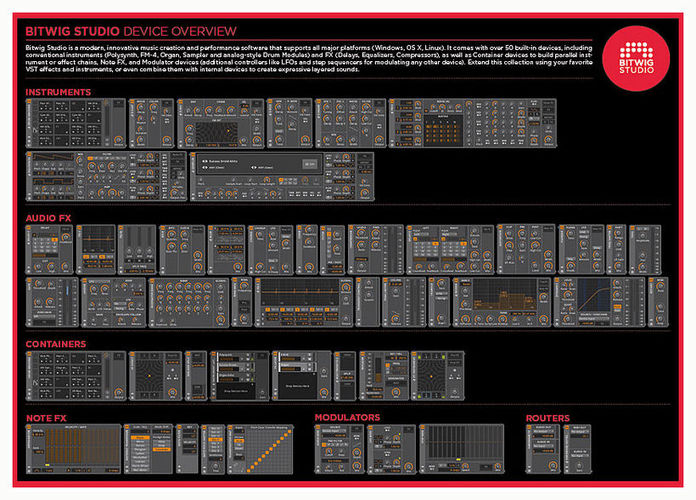The width and height of the screenshot is (696, 500).
Task: Open top selector in second Routers device
Action: tap(580, 431)
